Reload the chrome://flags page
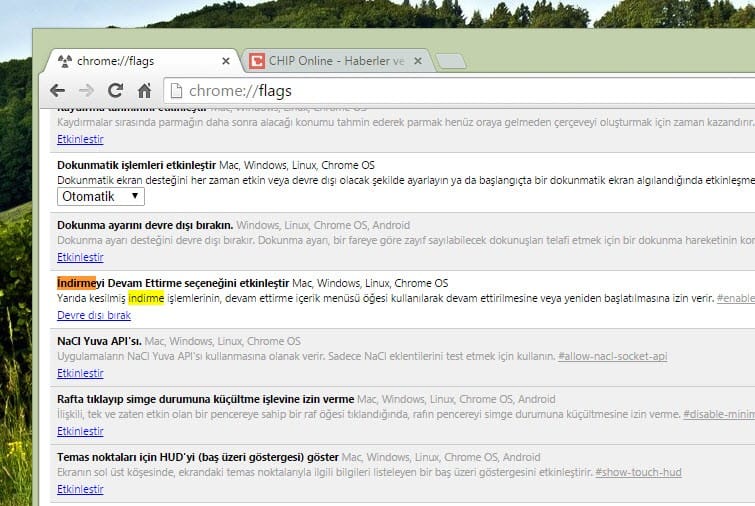 point(115,90)
